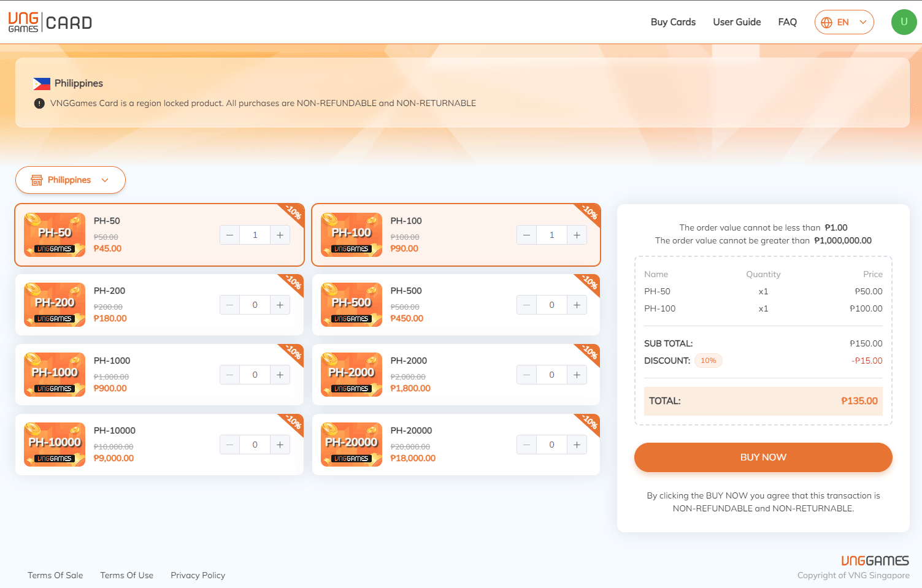Click the green user avatar U
This screenshot has height=588, width=922.
point(904,22)
